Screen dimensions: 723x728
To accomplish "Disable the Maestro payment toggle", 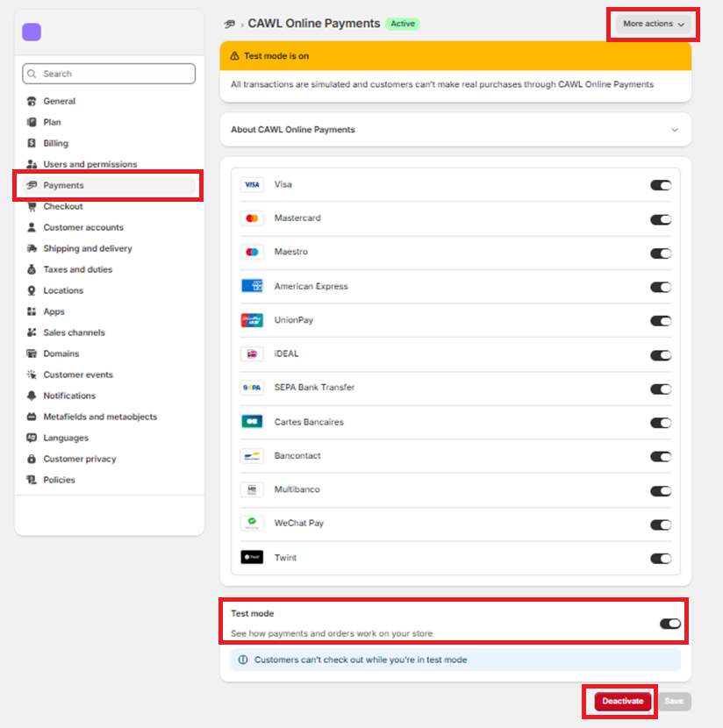I will point(661,253).
